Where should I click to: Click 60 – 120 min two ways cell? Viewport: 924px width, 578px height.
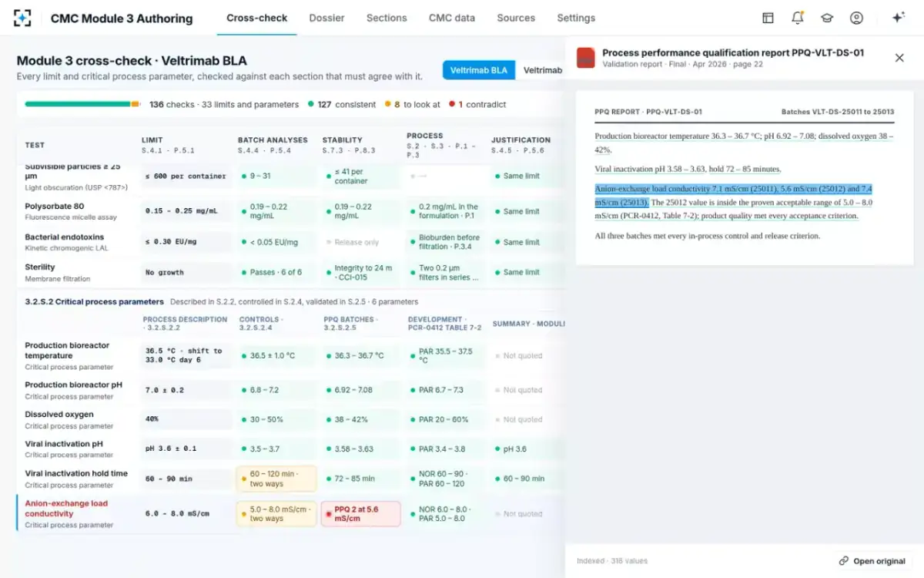[277, 479]
